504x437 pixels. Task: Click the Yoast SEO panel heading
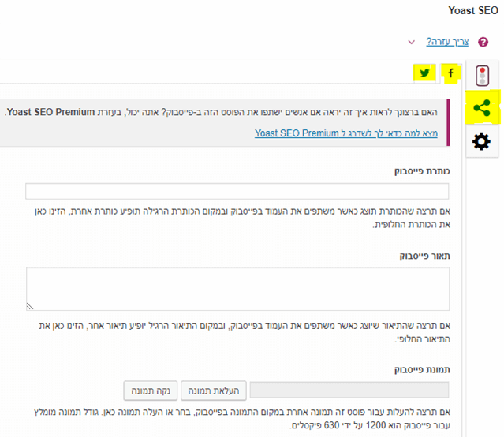473,10
